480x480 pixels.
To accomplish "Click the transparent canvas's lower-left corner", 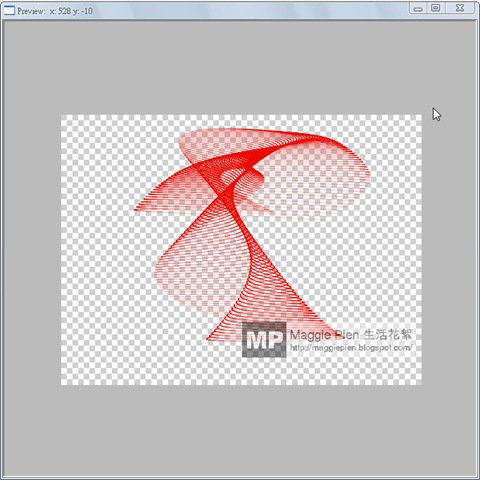I will pyautogui.click(x=61, y=384).
